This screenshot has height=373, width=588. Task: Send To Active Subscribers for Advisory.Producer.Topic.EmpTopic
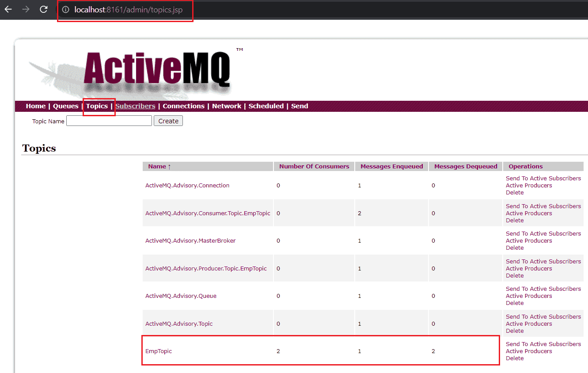pos(543,262)
